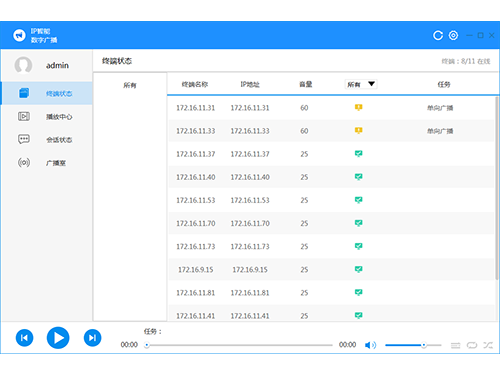Click the megaphone app logo
This screenshot has height=375, width=500.
coord(19,35)
